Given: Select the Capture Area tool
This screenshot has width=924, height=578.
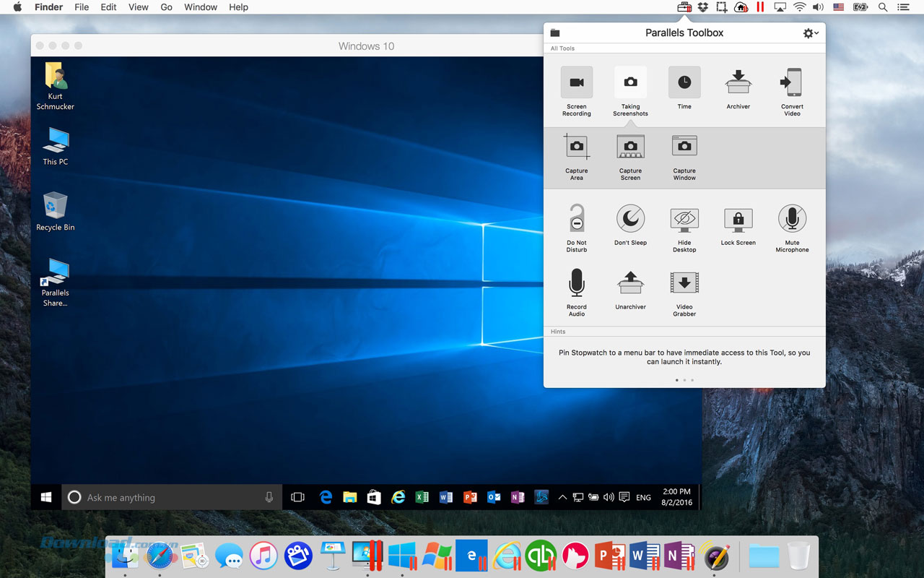Looking at the screenshot, I should [x=576, y=147].
